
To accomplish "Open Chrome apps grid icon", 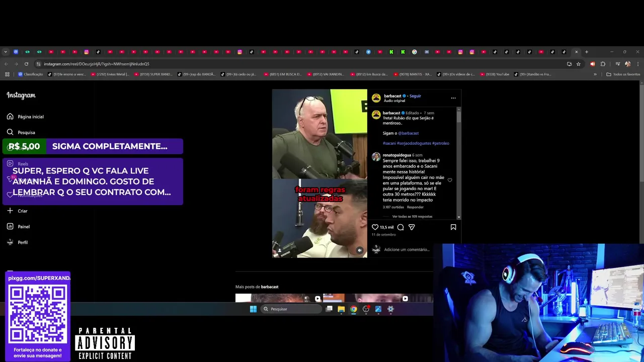I will (x=7, y=74).
